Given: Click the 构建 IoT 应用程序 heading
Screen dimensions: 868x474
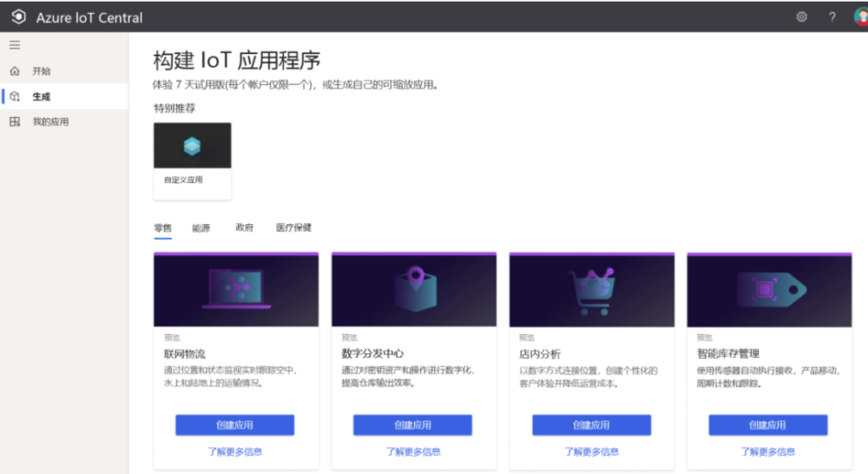Looking at the screenshot, I should (x=236, y=61).
